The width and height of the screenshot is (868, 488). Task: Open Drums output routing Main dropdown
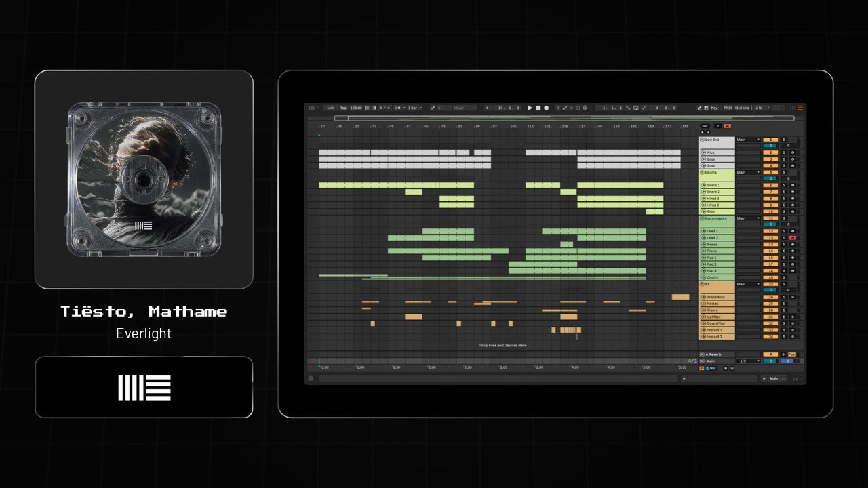tap(749, 172)
